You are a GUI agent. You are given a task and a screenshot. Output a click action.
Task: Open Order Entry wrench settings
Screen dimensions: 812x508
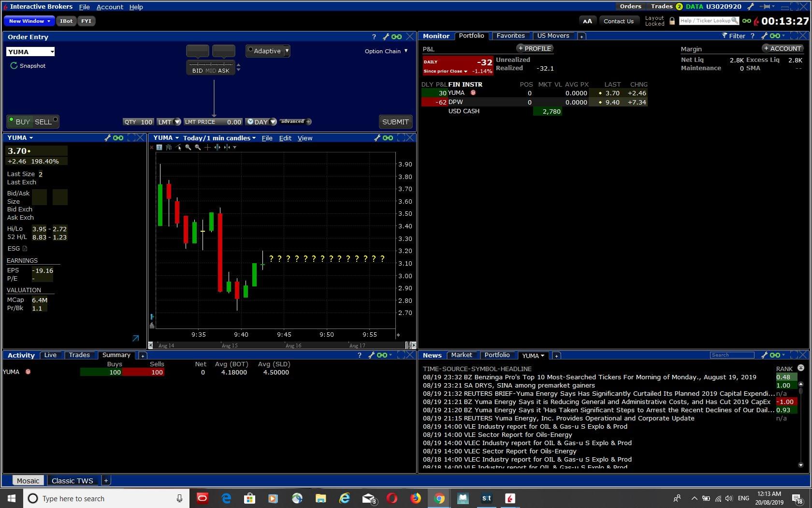point(386,37)
